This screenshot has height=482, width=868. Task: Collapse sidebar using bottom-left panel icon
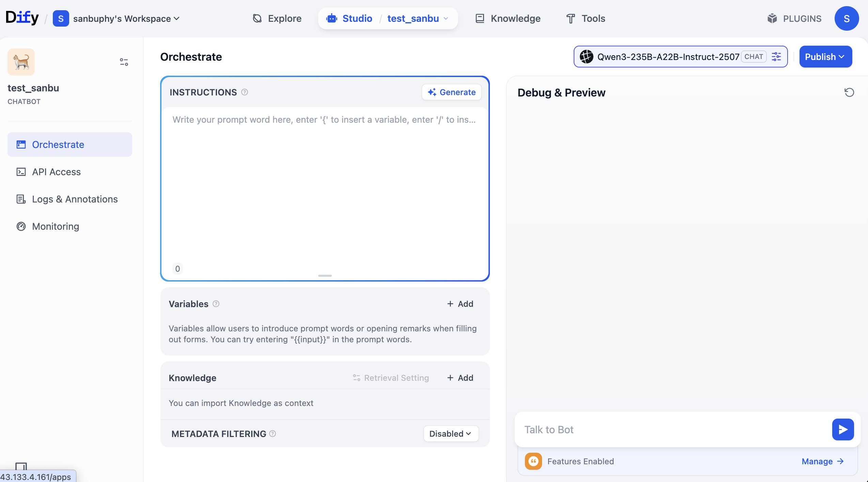point(21,466)
